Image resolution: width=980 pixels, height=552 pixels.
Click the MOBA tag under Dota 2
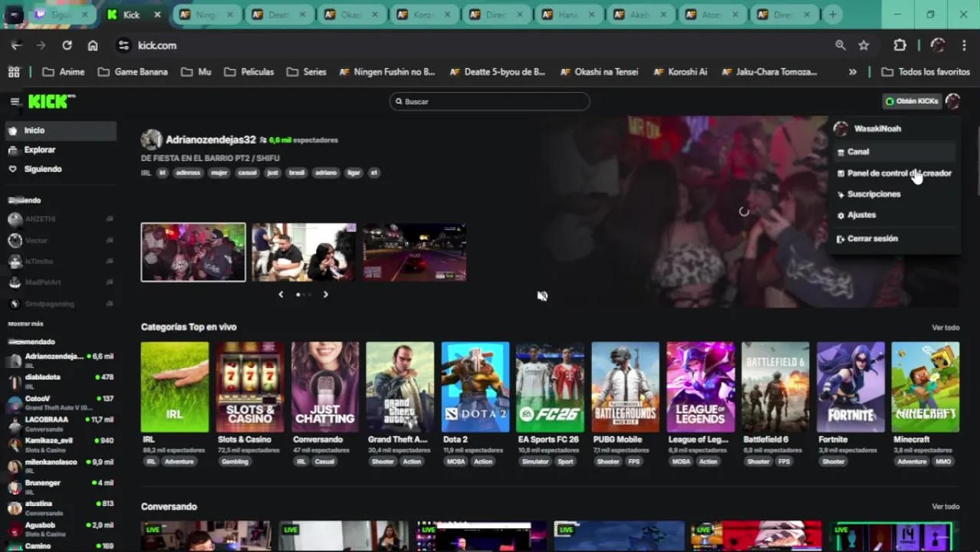click(455, 462)
